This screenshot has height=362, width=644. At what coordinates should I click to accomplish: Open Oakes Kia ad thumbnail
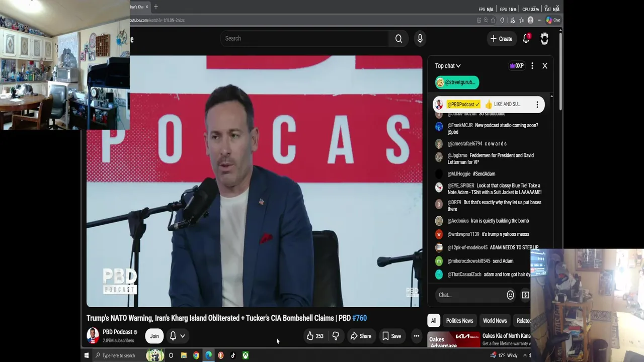click(x=454, y=340)
